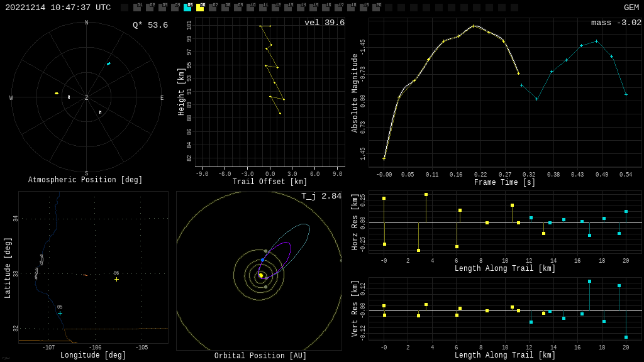
Task: Click the yellow station 06 cross on map
Action: tap(116, 279)
